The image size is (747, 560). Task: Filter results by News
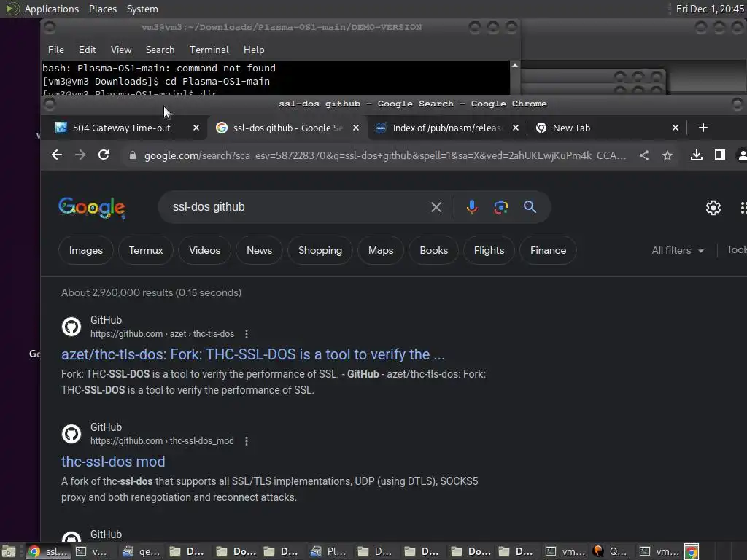coord(259,250)
